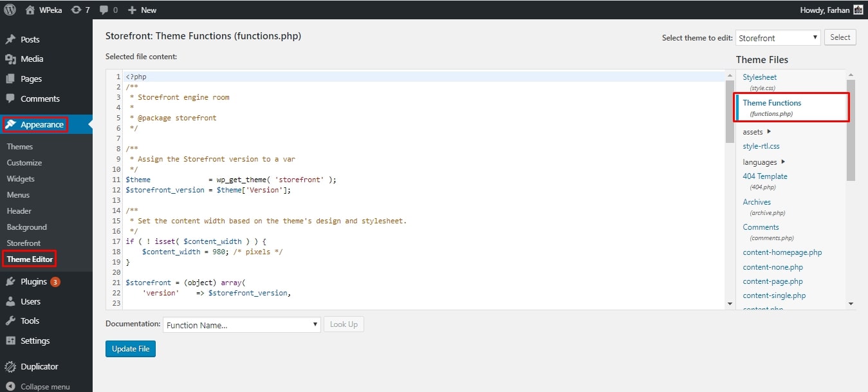868x392 pixels.
Task: Open Widgets under Appearance menu
Action: pyautogui.click(x=21, y=179)
